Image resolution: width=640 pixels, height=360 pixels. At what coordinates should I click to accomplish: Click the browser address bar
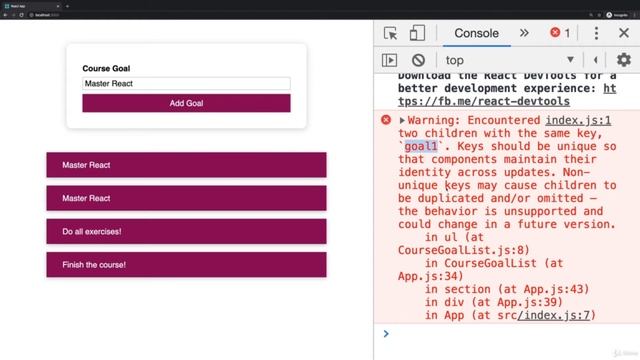306,15
